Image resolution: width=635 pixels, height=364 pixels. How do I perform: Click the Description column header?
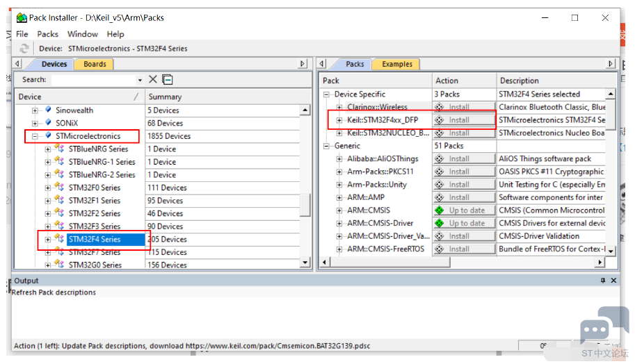(556, 81)
